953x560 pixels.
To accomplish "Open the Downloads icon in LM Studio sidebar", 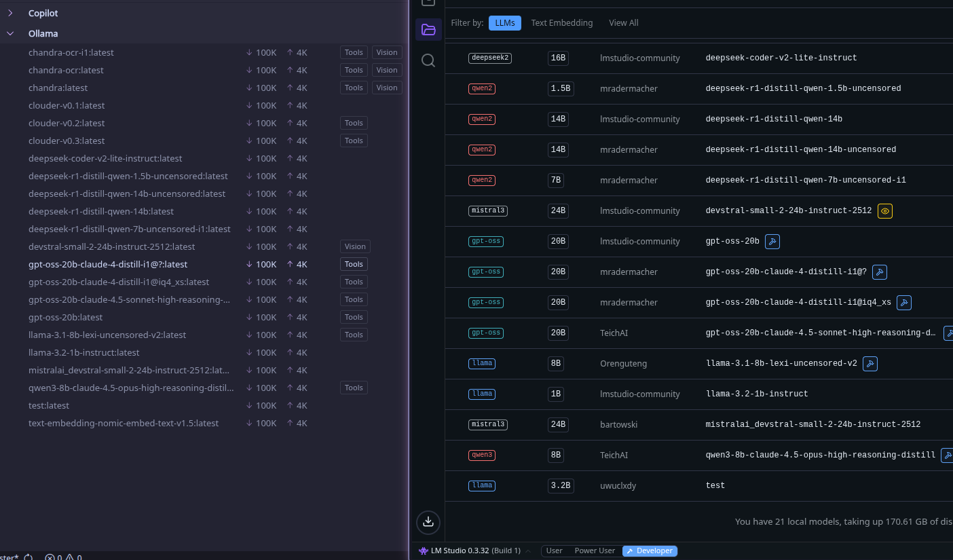I will click(428, 521).
